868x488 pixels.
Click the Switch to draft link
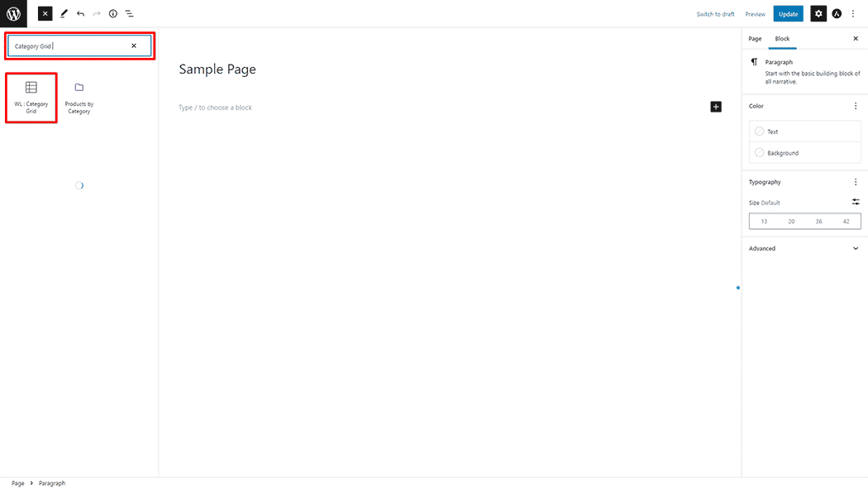[715, 14]
